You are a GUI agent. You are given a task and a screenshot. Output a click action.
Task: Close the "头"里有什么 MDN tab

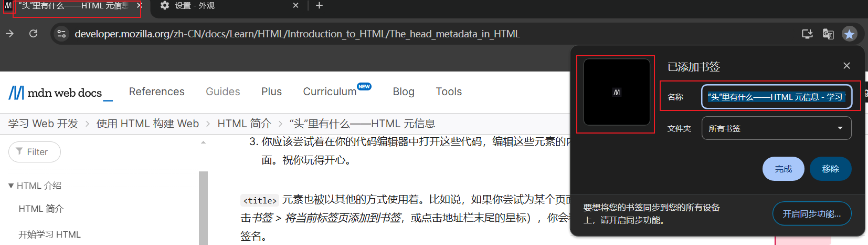(139, 5)
